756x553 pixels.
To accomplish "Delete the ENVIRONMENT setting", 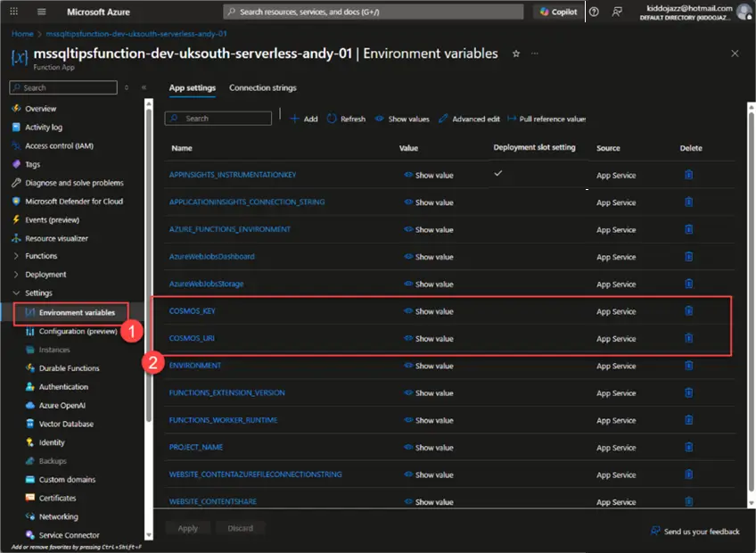I will tap(688, 366).
